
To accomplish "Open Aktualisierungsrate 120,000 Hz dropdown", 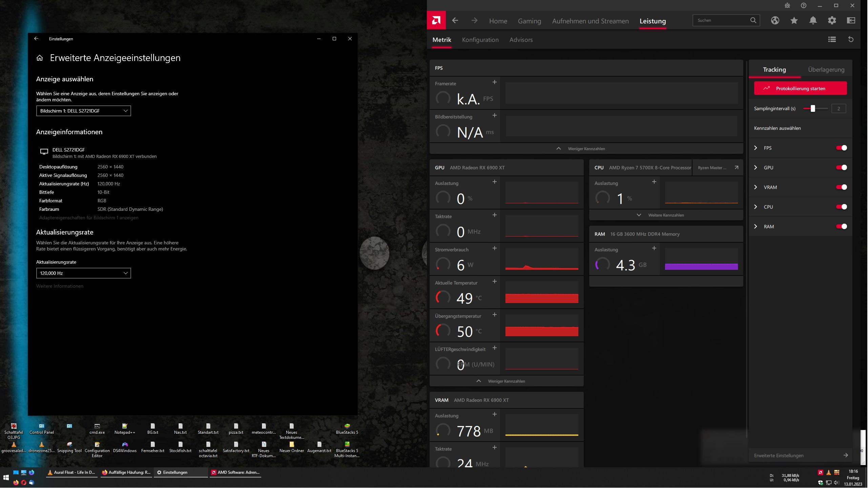I will pos(84,273).
